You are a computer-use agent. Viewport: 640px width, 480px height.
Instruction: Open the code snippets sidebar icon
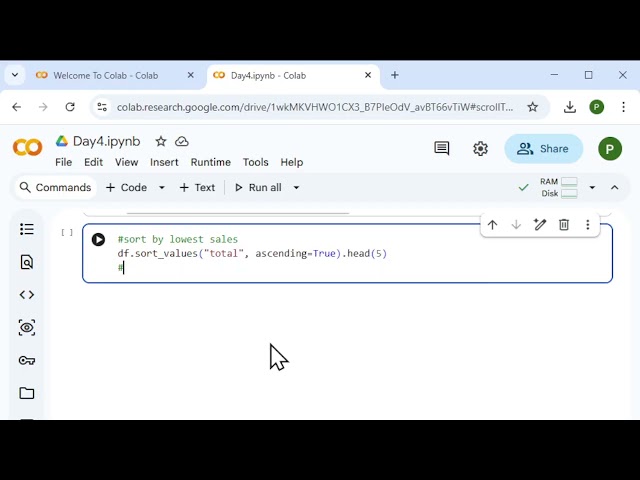click(27, 295)
